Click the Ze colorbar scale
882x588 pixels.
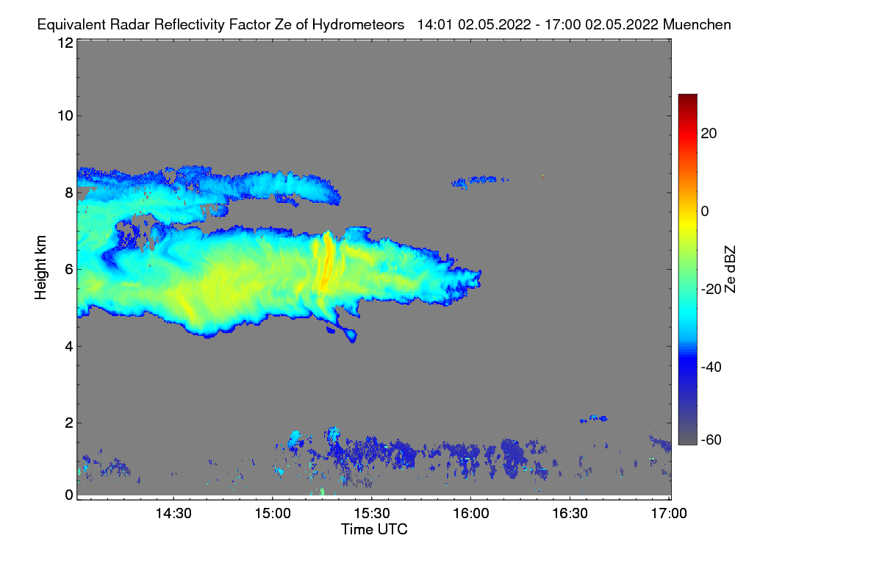[x=687, y=269]
